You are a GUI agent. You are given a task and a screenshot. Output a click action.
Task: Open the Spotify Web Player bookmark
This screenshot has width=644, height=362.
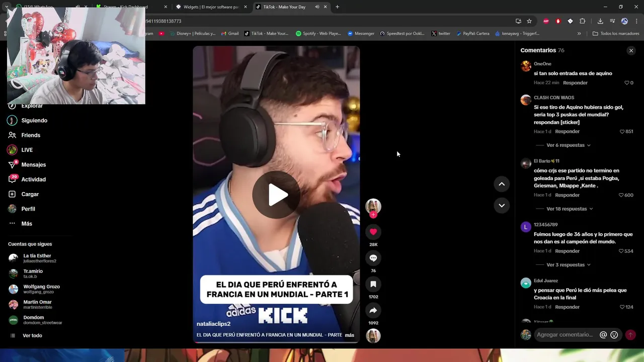coord(318,34)
